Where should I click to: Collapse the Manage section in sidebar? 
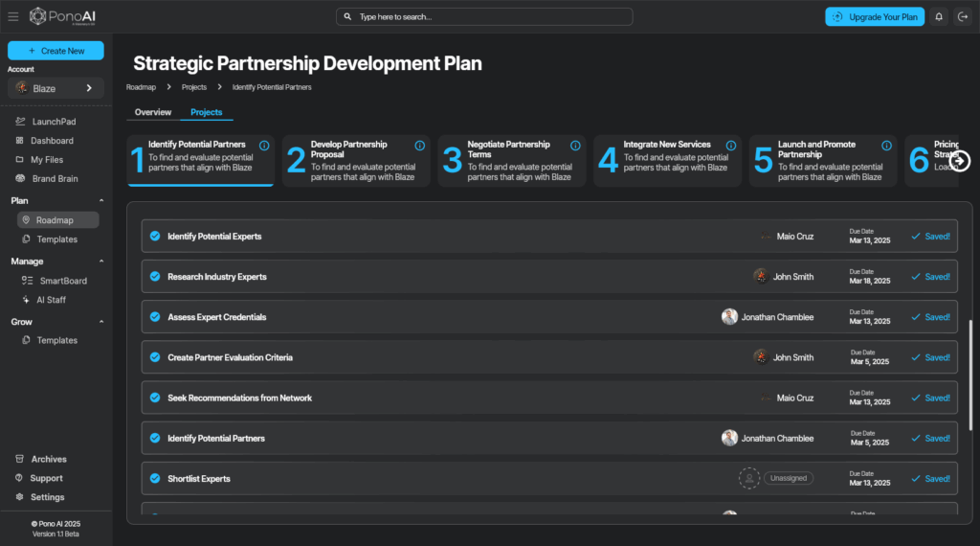point(101,262)
